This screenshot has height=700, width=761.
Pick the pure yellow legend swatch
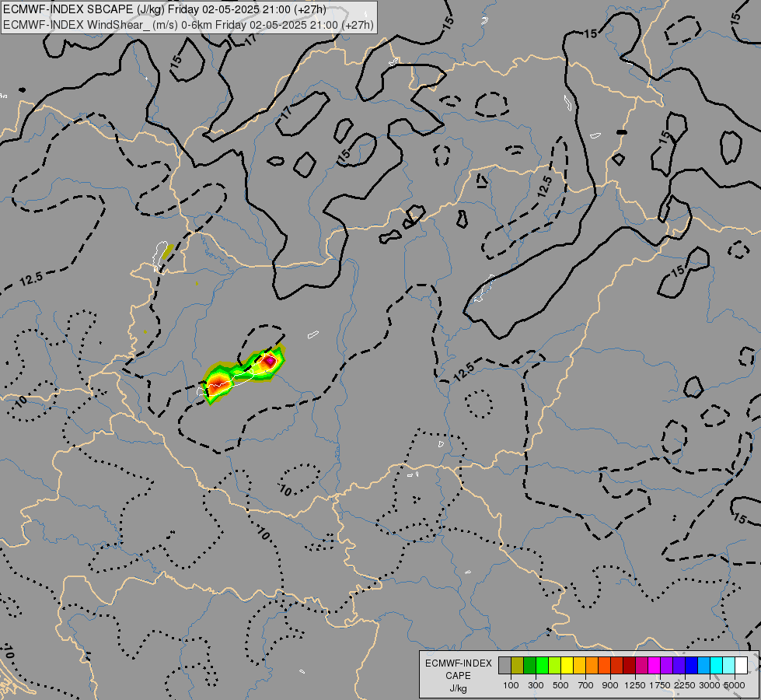coord(567,666)
